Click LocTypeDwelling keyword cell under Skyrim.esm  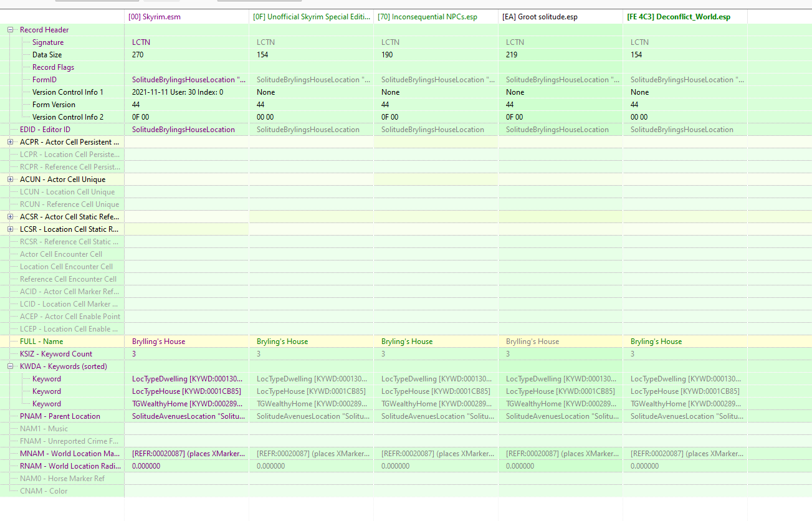pos(189,379)
